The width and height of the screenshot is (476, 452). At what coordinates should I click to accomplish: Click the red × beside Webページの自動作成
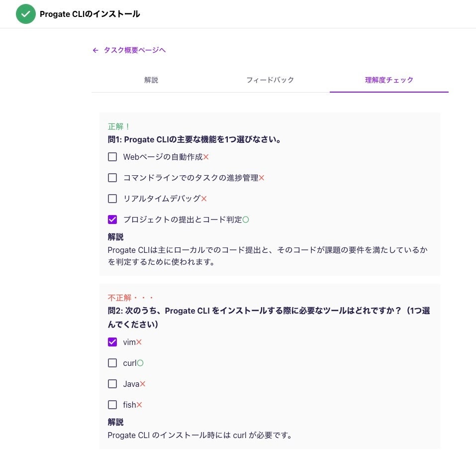[x=205, y=157]
